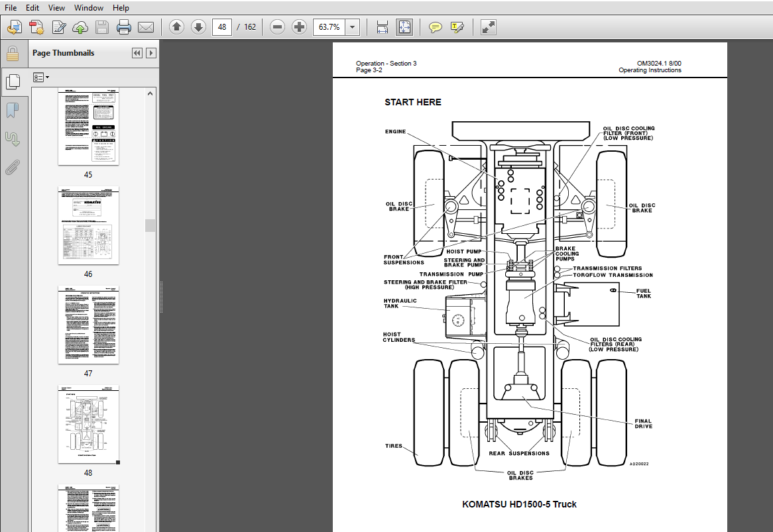The height and width of the screenshot is (532, 773).
Task: Click the Save floppy disk icon
Action: [102, 27]
